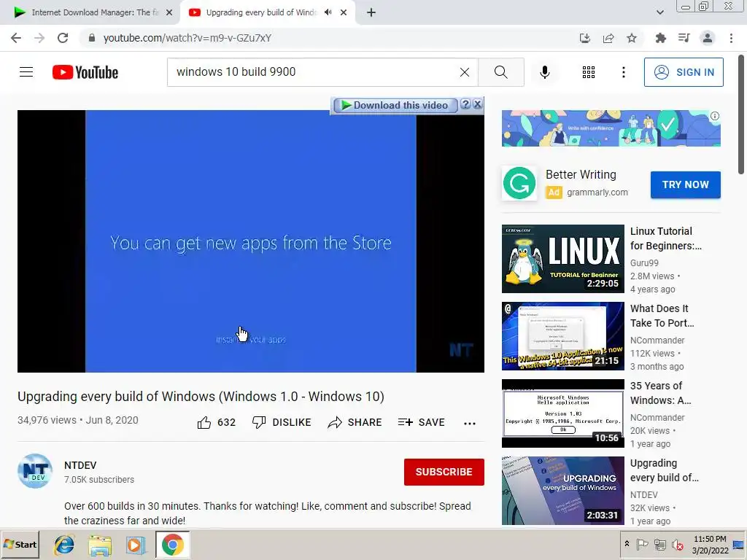The image size is (747, 560).
Task: Close the YouTube browser tab
Action: pyautogui.click(x=344, y=12)
